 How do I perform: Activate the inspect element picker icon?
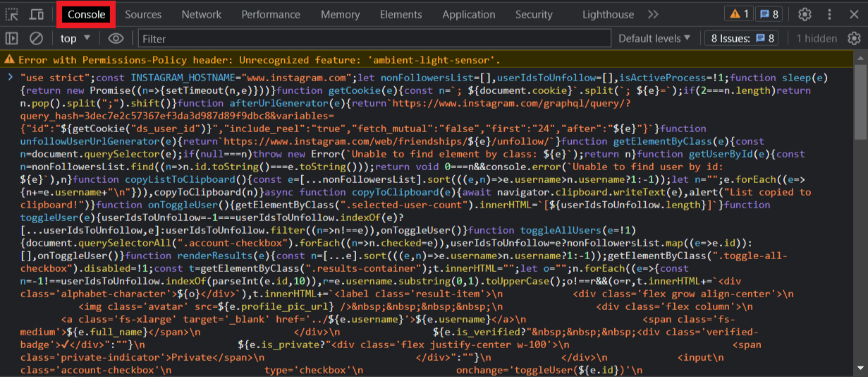tap(13, 14)
